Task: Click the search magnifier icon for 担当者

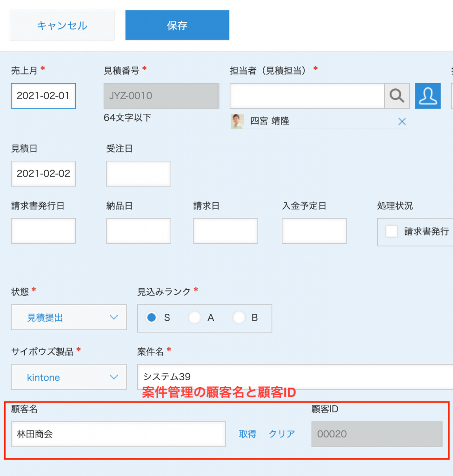Action: (397, 96)
